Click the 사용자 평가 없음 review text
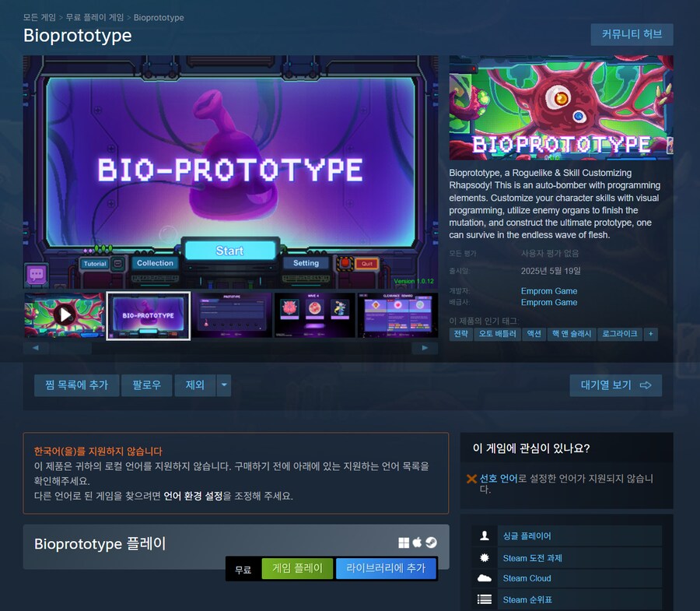700x611 pixels. (x=550, y=253)
